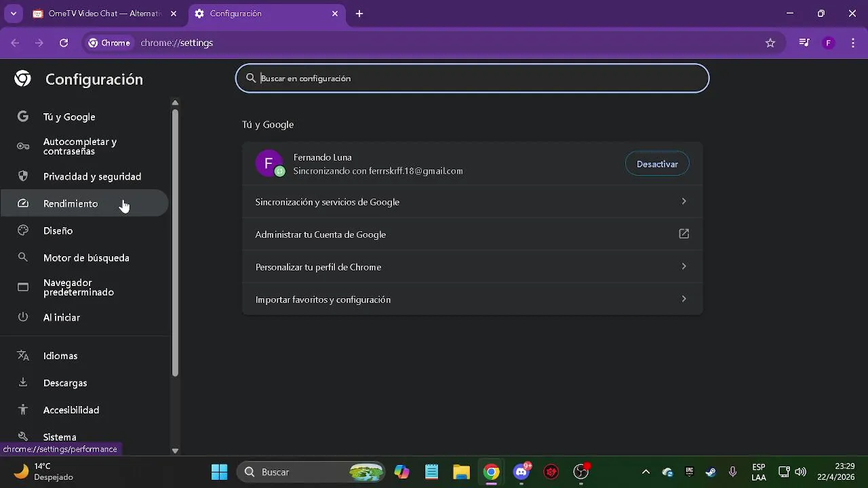Click the external link icon for Cuenta de Google

[684, 234]
